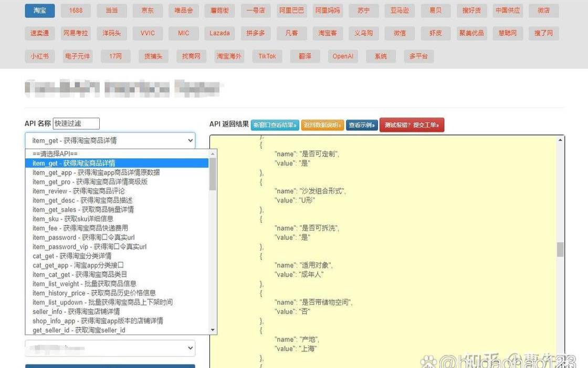Screen dimensions: 588x368
Task: View examples via 查看示例 button
Action: 361,125
